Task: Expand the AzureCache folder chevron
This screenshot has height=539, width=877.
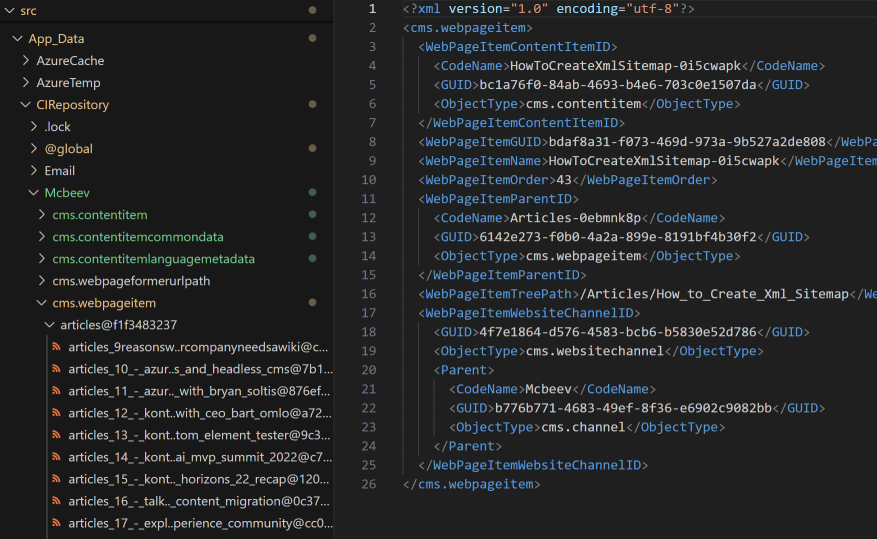Action: pos(26,60)
